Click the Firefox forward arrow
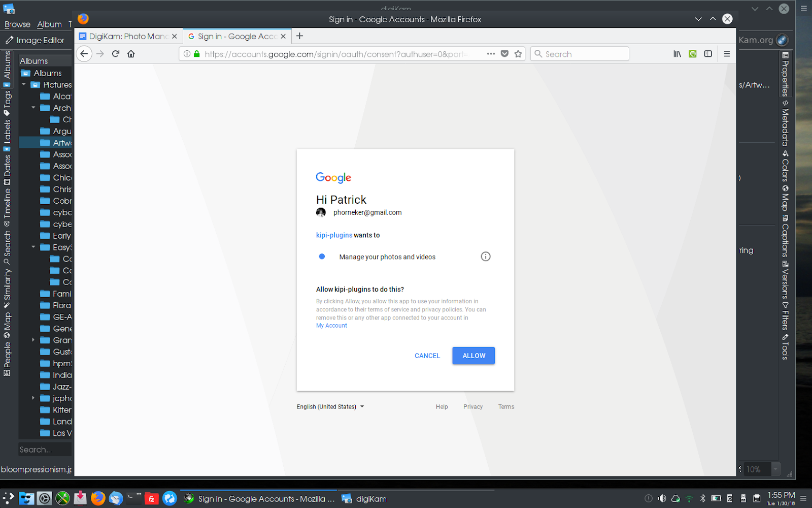The height and width of the screenshot is (508, 812). (x=100, y=54)
